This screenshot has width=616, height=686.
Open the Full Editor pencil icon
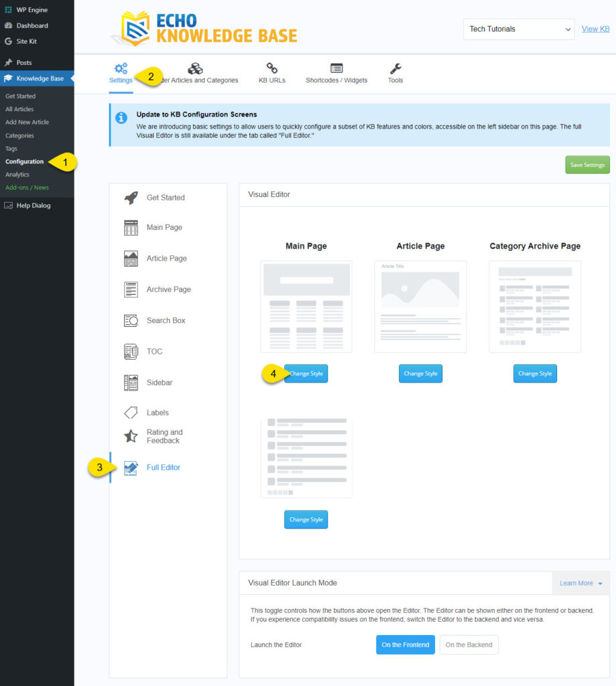pos(131,467)
